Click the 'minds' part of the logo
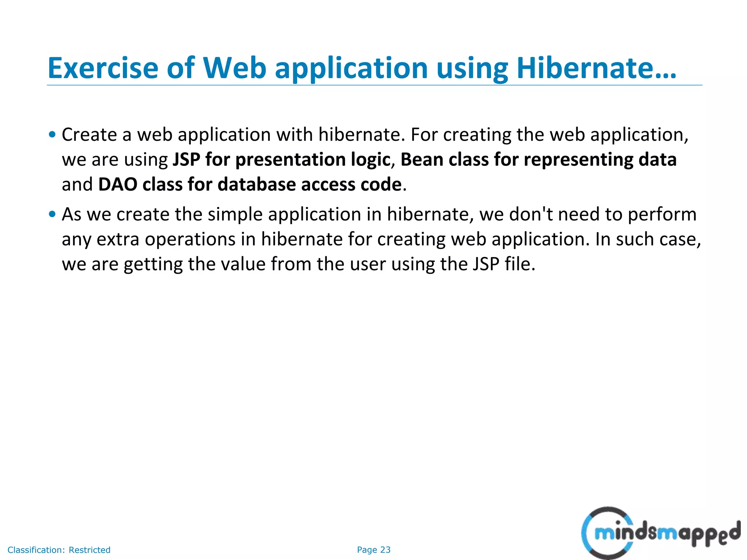The image size is (747, 560). [624, 533]
